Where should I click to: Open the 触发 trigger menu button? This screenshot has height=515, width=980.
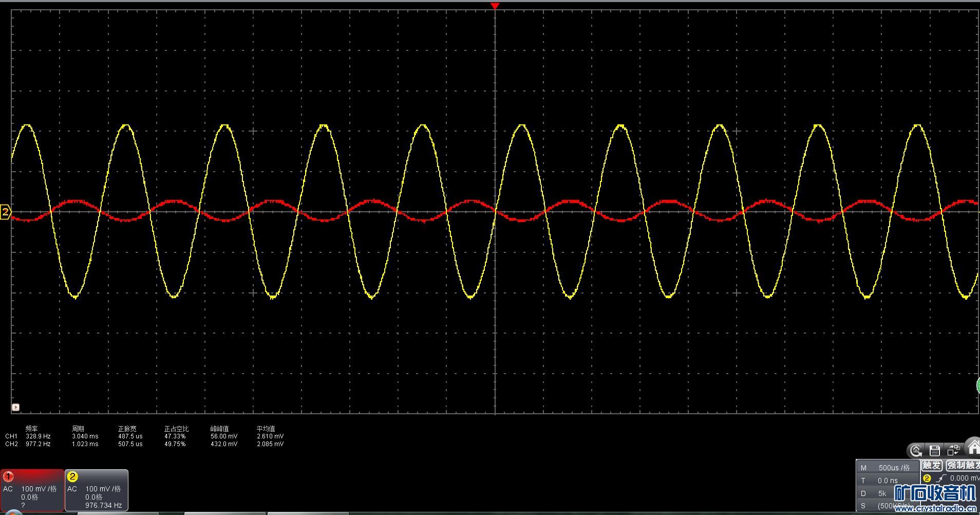932,465
